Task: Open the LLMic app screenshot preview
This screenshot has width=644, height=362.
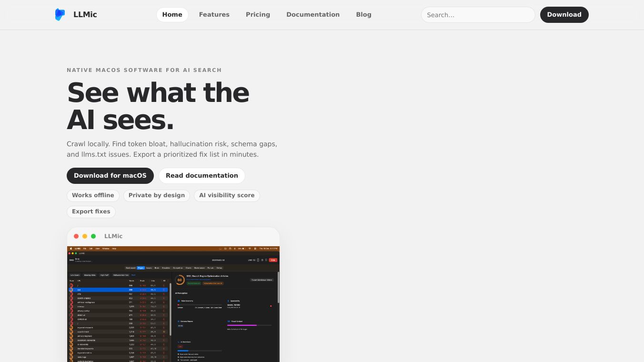Action: tap(173, 304)
